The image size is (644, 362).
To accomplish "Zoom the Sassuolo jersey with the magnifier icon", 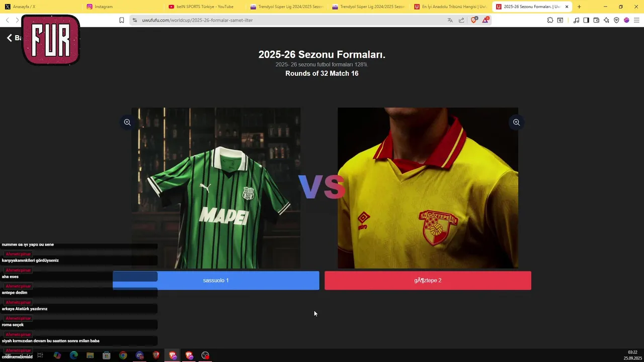I will (x=127, y=122).
